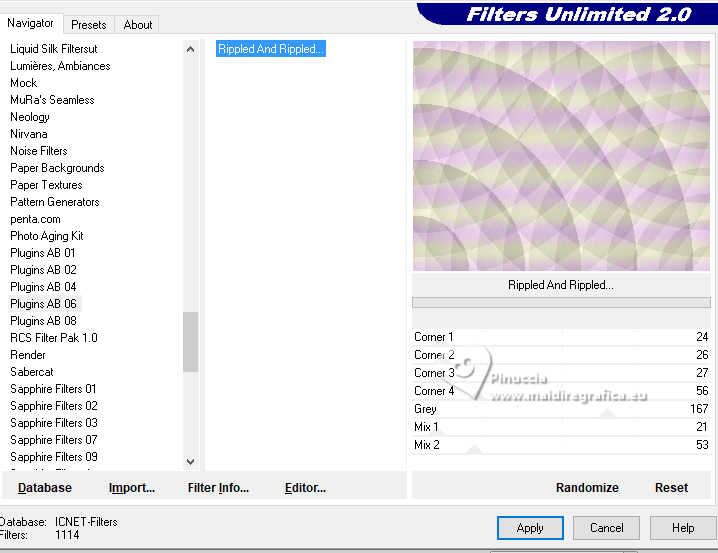Image resolution: width=718 pixels, height=553 pixels.
Task: Adjust the Mix 2 slider
Action: click(561, 445)
